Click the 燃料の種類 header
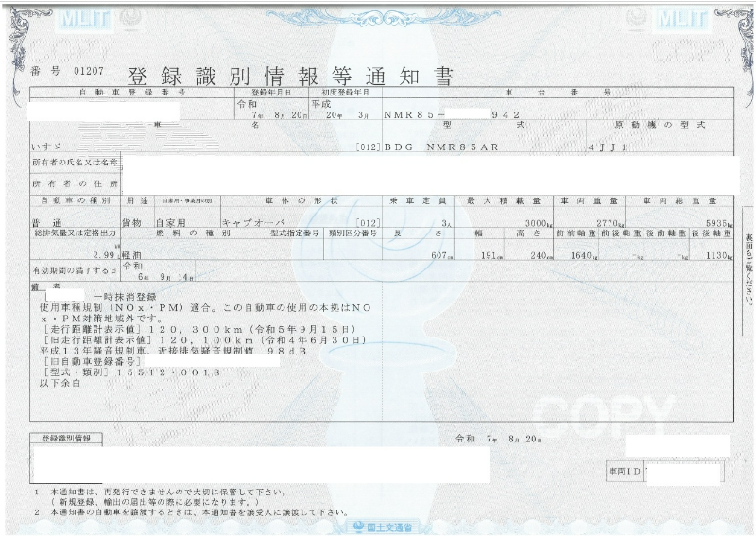Screen dimensions: 756x536 click(193, 233)
